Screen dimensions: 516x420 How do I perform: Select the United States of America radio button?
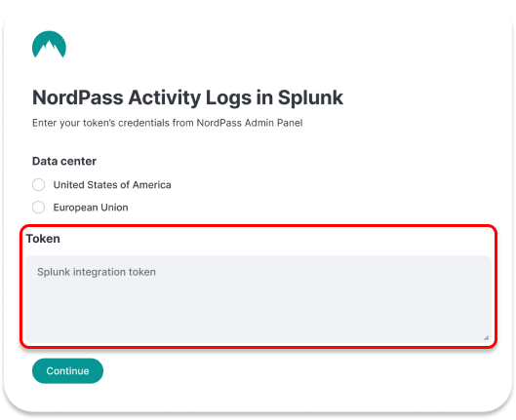pos(38,185)
